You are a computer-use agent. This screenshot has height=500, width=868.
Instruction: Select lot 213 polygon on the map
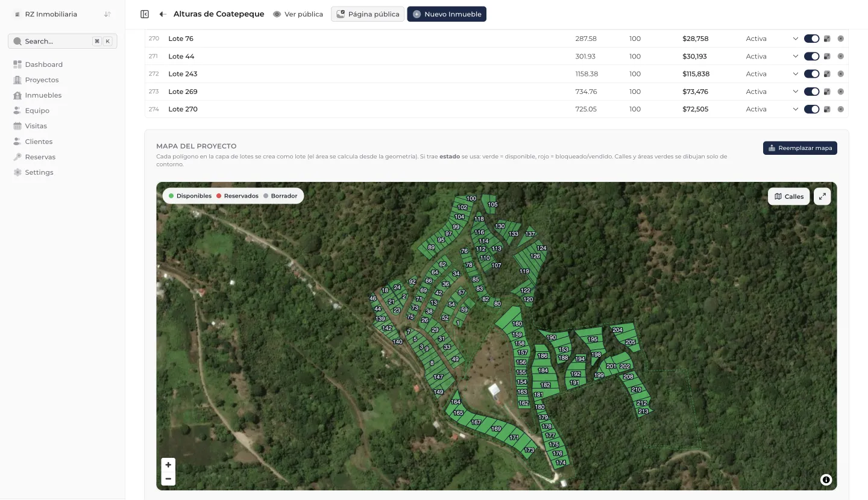[x=644, y=412]
